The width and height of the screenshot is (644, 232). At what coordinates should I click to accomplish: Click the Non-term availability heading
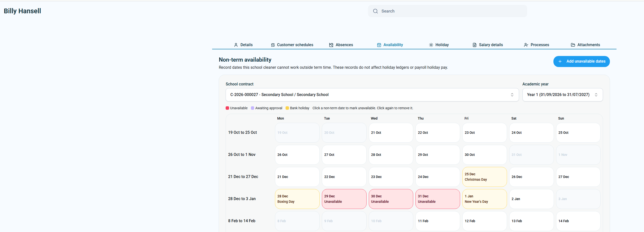tap(245, 60)
